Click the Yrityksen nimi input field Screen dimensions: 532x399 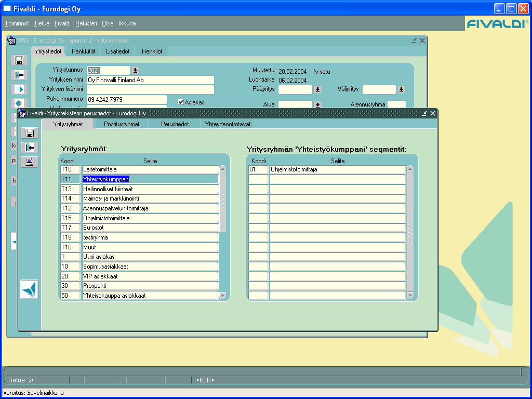(x=150, y=80)
